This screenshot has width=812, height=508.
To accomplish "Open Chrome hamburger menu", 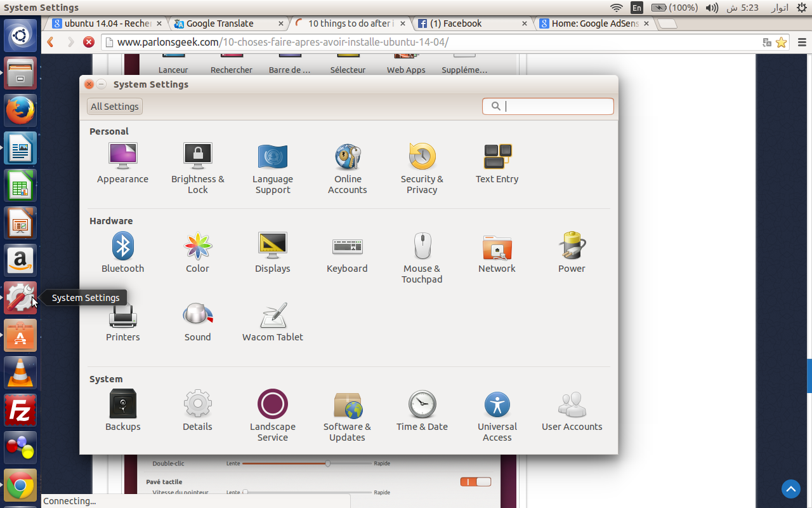I will (801, 43).
